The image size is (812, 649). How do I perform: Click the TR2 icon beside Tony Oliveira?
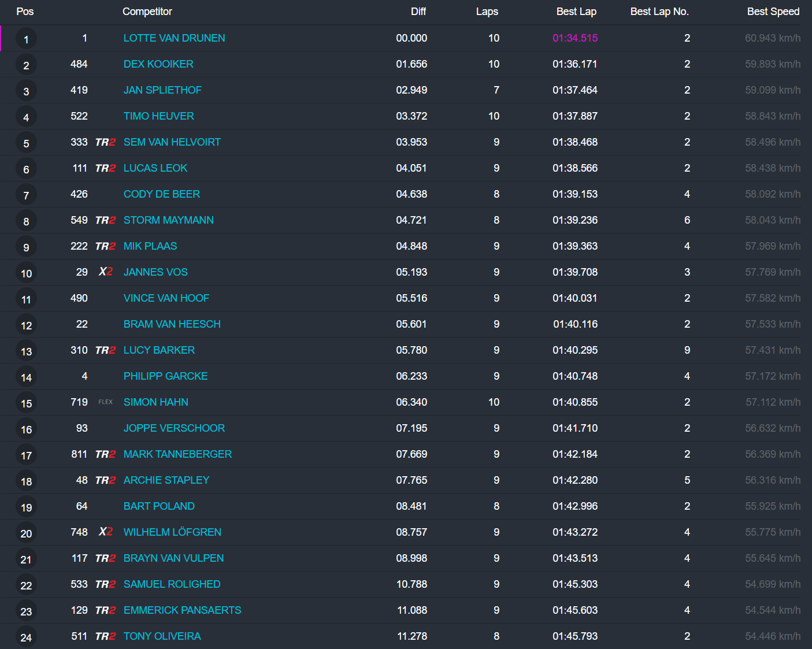[105, 636]
